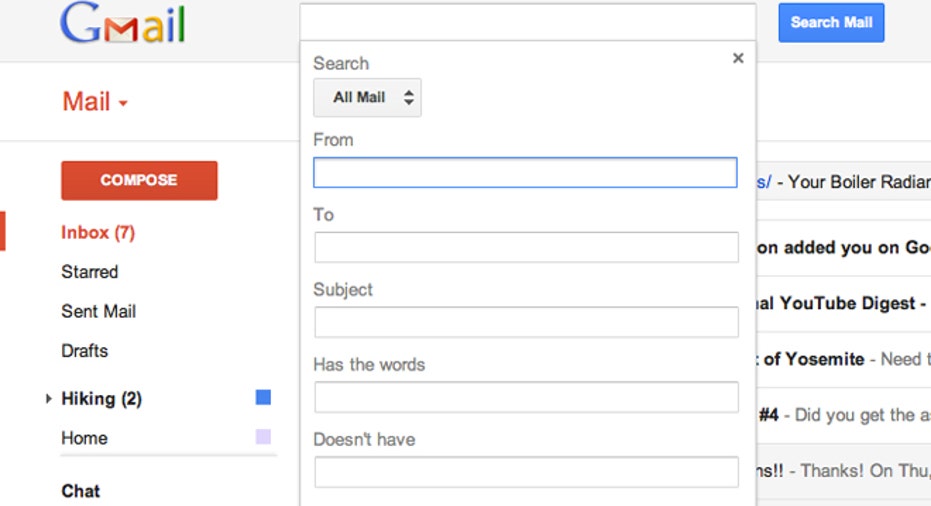The height and width of the screenshot is (506, 931).
Task: Click the From input field
Action: click(x=525, y=173)
